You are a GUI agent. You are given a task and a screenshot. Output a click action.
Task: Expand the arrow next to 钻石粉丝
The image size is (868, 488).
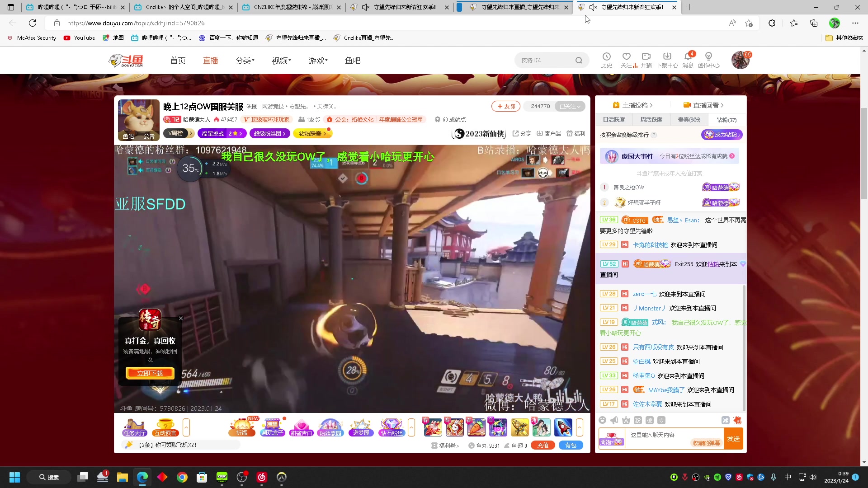pyautogui.click(x=411, y=427)
